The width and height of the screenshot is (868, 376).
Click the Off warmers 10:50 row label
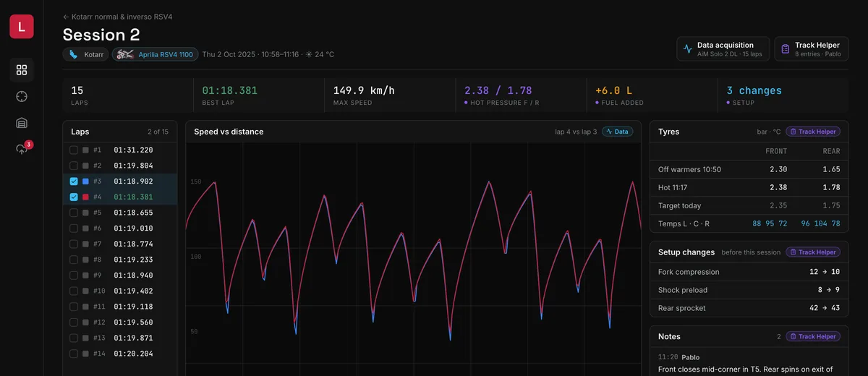(689, 169)
